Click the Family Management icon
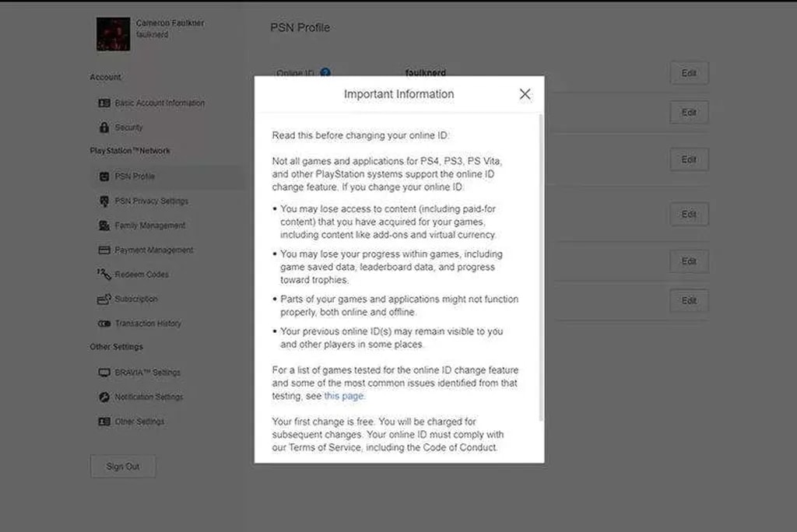797x532 pixels. click(x=104, y=226)
